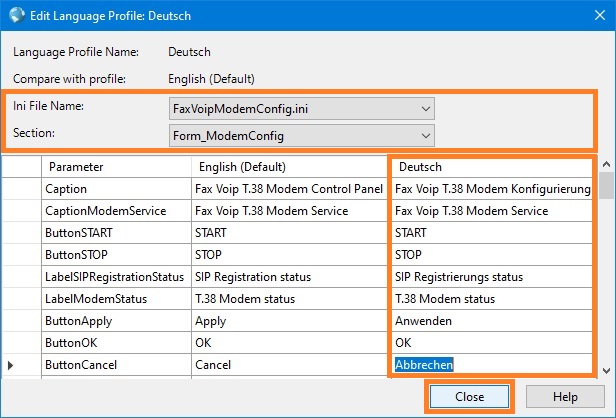Select the Deutsch column header

click(492, 167)
